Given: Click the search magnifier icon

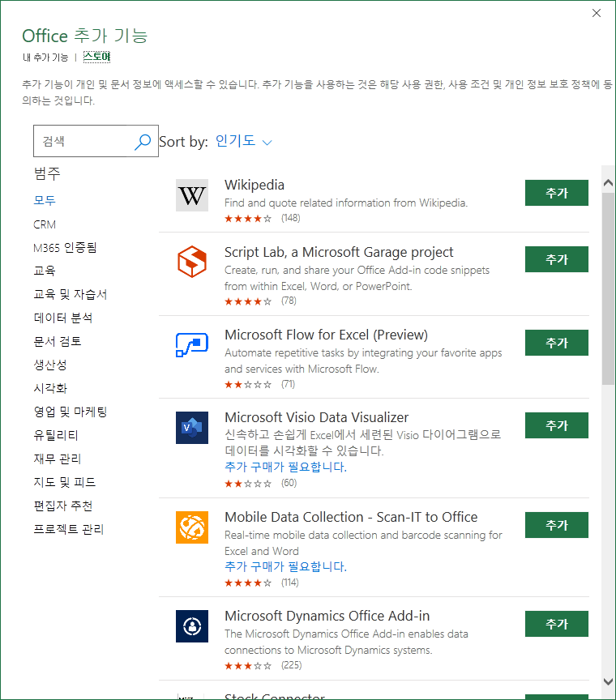Looking at the screenshot, I should click(x=143, y=142).
